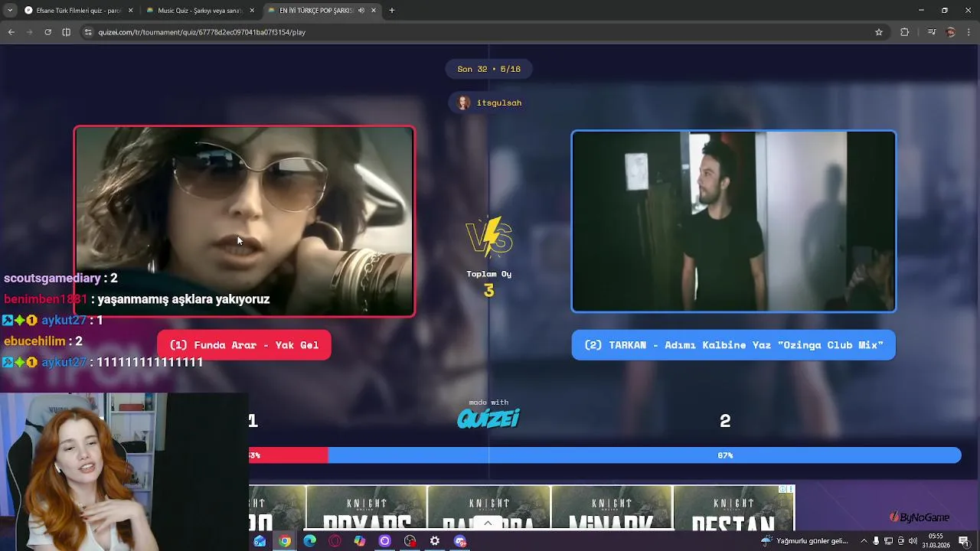Viewport: 980px width, 551px height.
Task: Launch Microsoft Edge from taskbar
Action: click(310, 541)
